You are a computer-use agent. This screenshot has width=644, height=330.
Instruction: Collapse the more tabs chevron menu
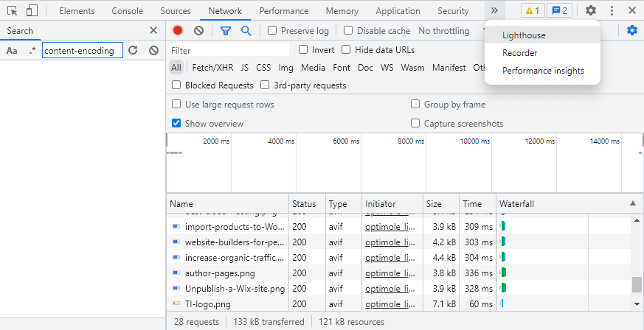(494, 10)
